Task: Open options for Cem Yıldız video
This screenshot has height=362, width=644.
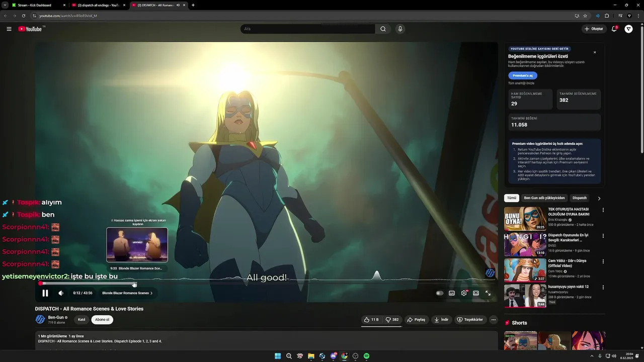Action: coord(603,261)
